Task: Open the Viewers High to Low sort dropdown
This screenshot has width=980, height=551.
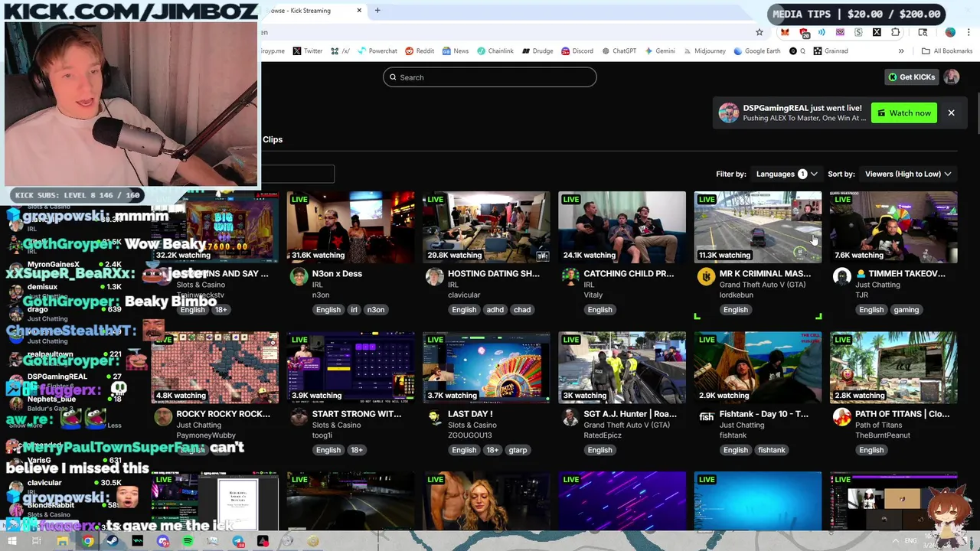Action: (908, 174)
